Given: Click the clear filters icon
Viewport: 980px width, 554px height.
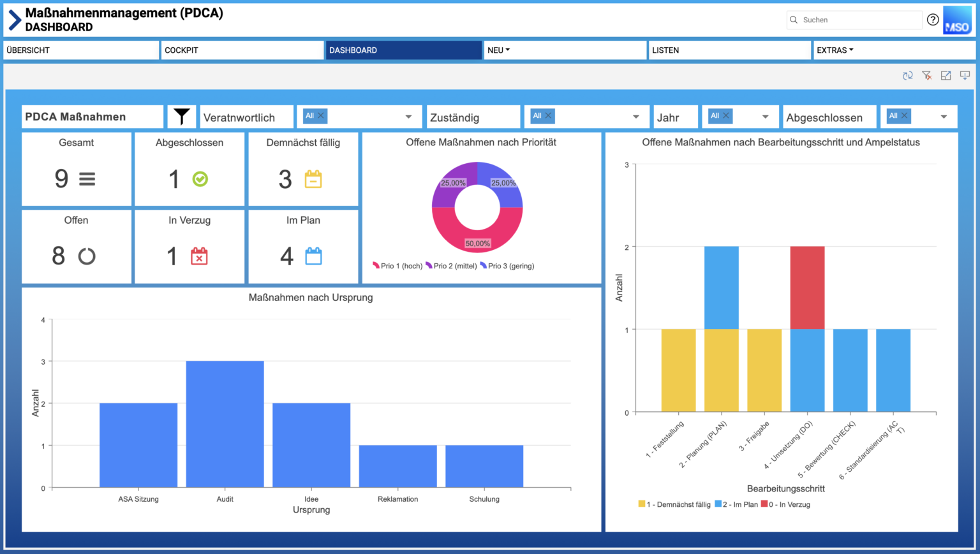Looking at the screenshot, I should tap(927, 76).
